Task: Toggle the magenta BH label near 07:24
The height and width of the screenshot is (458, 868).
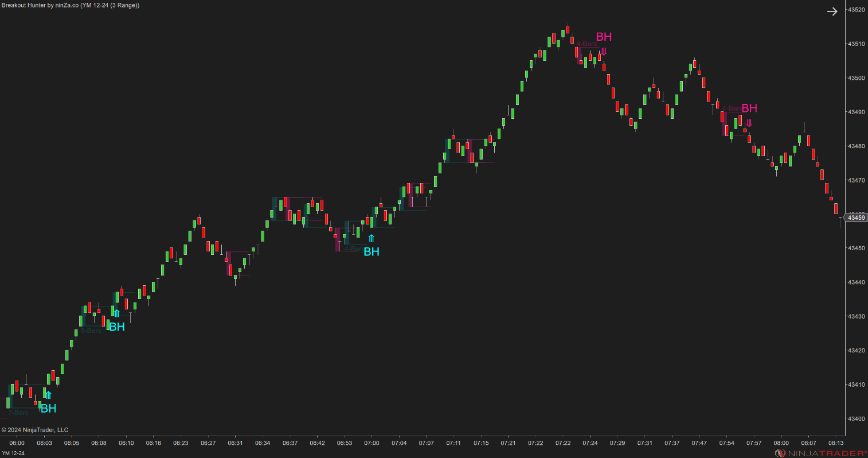Action: (x=604, y=37)
